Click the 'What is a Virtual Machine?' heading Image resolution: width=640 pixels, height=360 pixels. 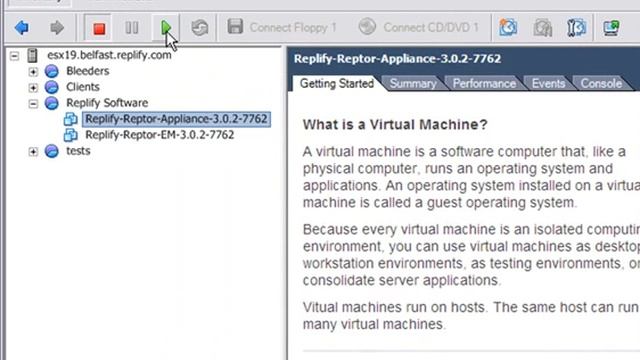click(395, 124)
